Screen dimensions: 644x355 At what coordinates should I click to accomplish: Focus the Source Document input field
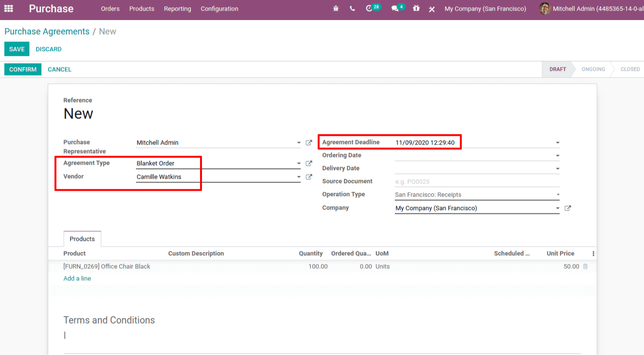(x=477, y=182)
